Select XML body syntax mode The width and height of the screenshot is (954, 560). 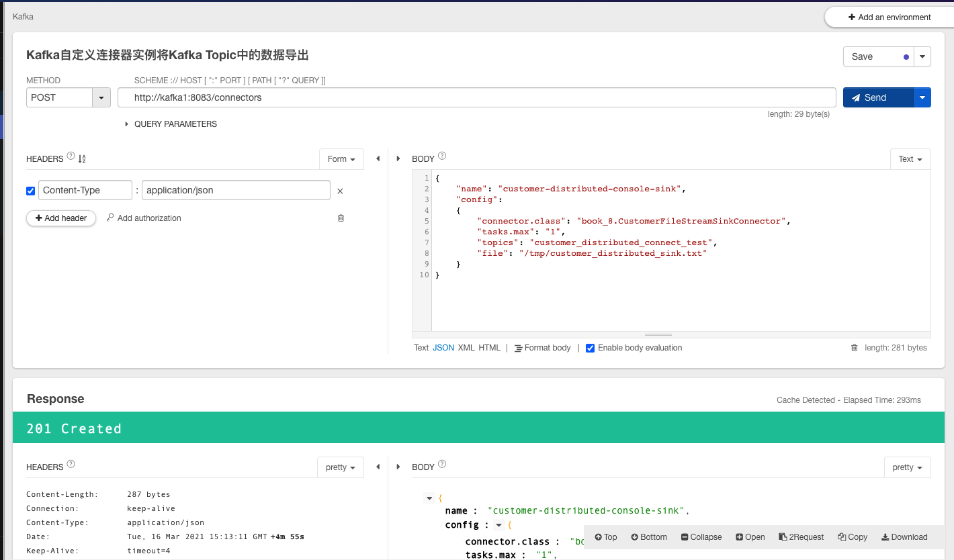click(466, 348)
